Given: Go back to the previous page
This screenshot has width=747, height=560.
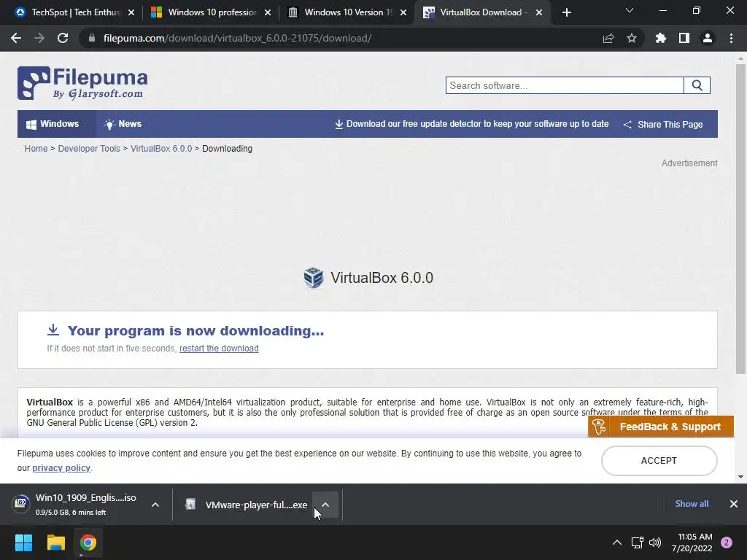Looking at the screenshot, I should point(16,38).
